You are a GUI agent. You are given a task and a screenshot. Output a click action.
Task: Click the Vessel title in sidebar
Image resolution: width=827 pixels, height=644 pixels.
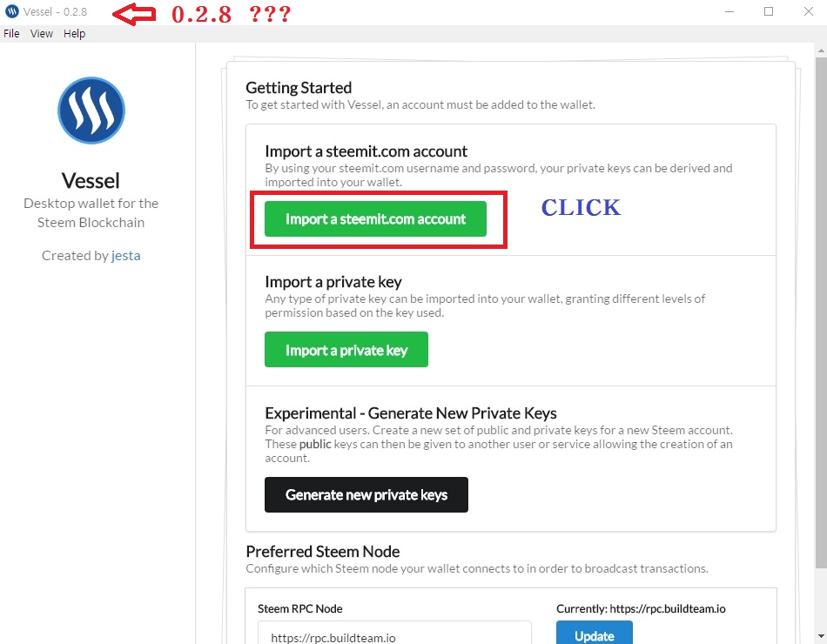pos(91,181)
